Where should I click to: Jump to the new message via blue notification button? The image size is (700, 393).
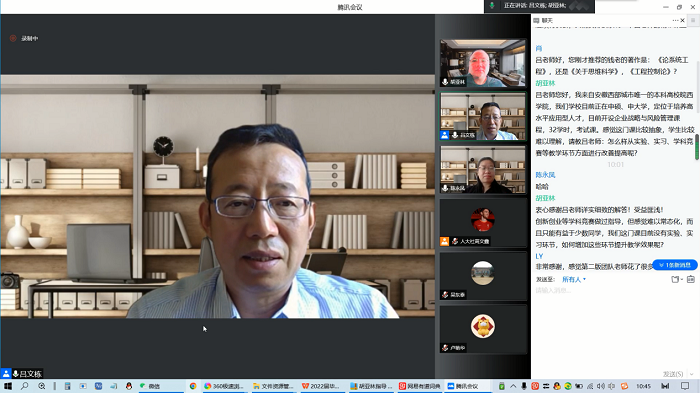point(675,265)
